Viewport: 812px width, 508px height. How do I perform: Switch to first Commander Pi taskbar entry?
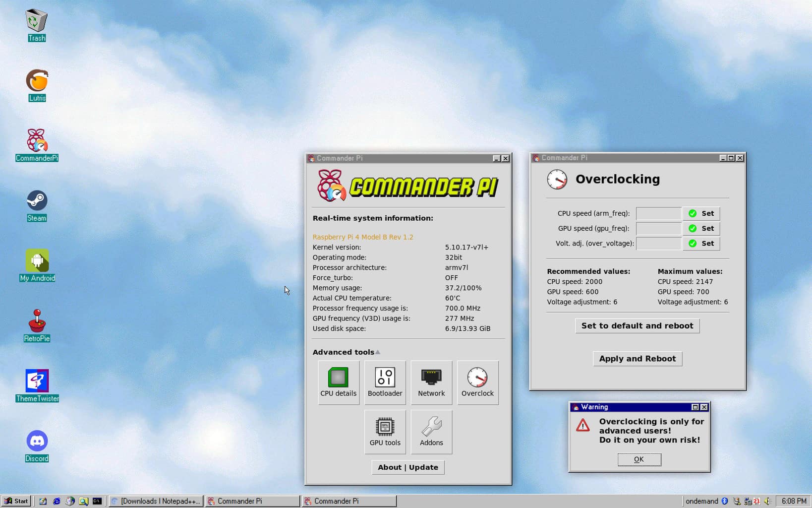click(252, 501)
